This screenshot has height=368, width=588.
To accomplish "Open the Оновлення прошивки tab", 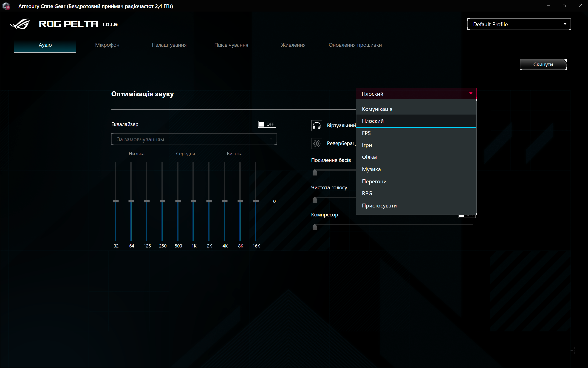I will coord(355,45).
